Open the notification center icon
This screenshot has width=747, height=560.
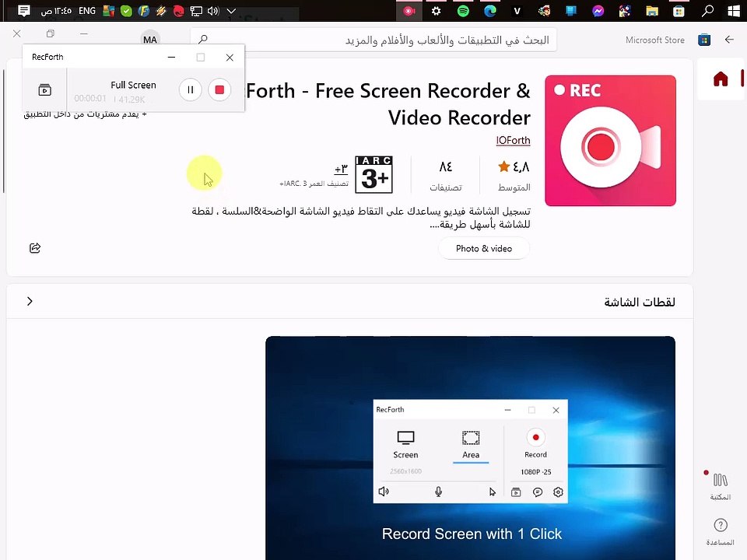point(23,10)
